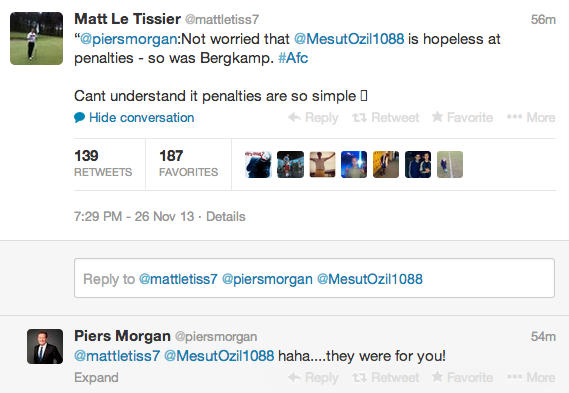This screenshot has width=569, height=393.
Task: Expand Piers Morgan's reply tweet
Action: pyautogui.click(x=96, y=377)
